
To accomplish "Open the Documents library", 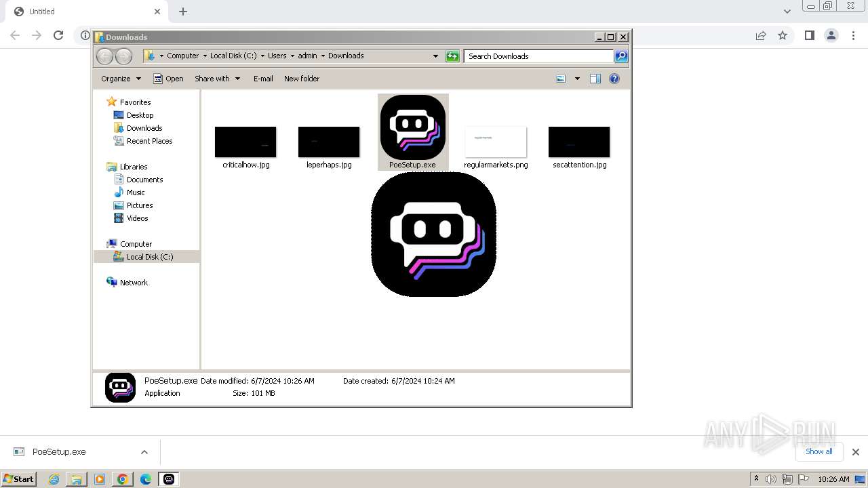I will pyautogui.click(x=144, y=180).
